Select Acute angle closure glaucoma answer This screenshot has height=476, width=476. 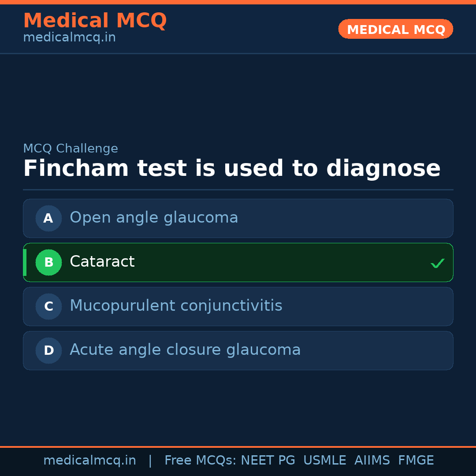185,350
